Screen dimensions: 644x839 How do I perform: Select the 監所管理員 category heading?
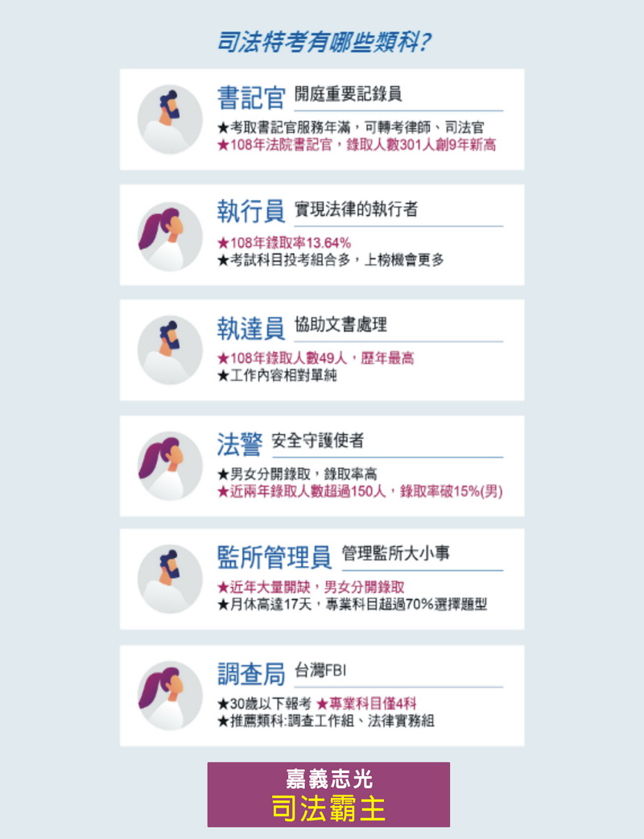[275, 557]
